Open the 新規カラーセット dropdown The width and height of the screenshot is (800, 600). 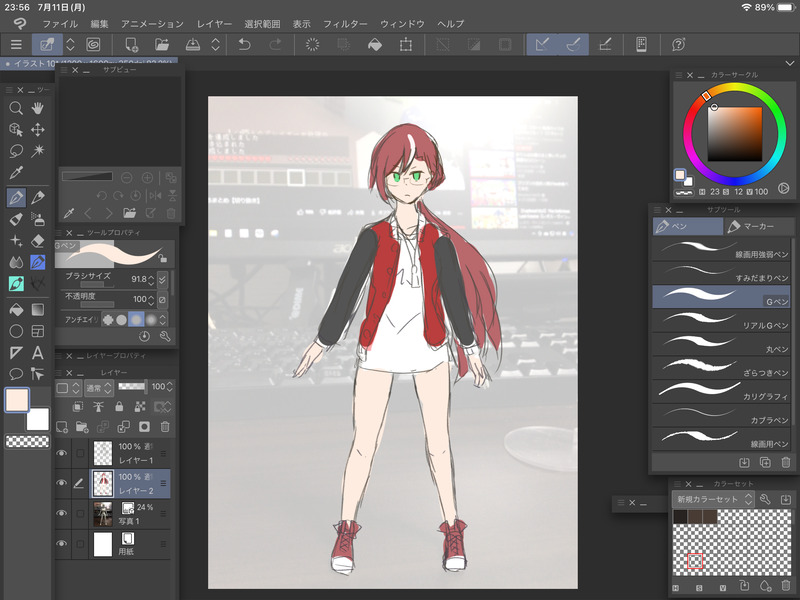(x=713, y=498)
